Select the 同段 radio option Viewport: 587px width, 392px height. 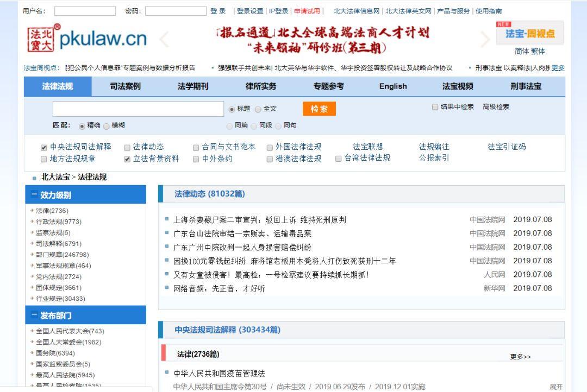click(x=254, y=126)
